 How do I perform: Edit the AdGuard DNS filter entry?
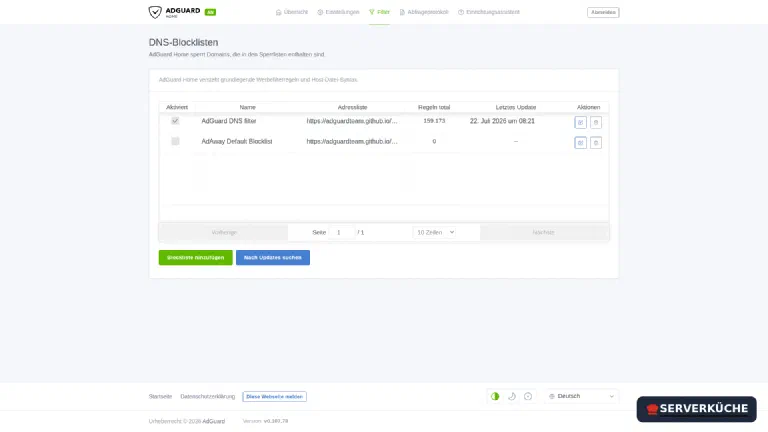coord(580,122)
